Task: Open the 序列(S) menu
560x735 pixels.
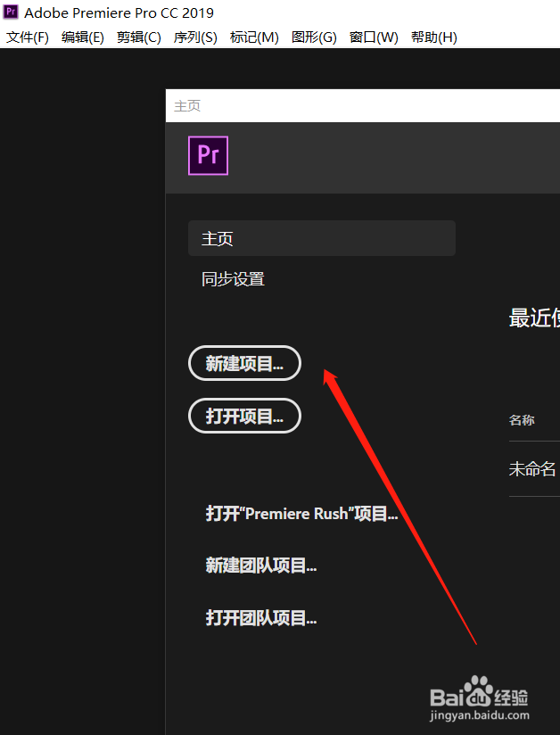Action: 195,37
